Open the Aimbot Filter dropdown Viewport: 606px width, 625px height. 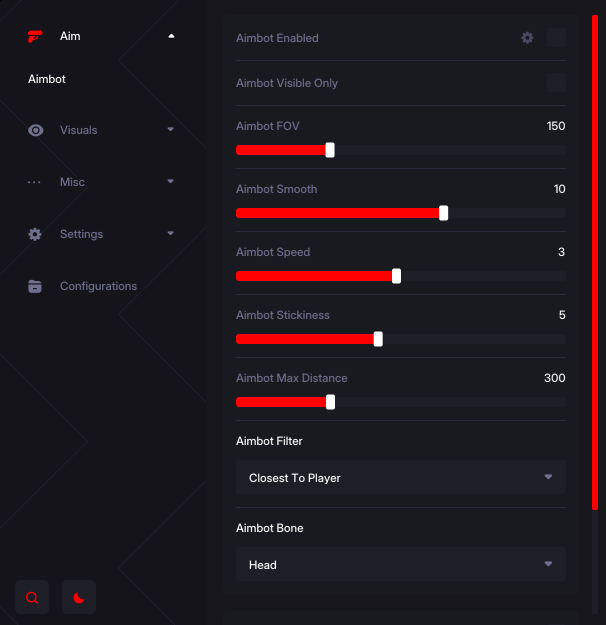(x=401, y=477)
